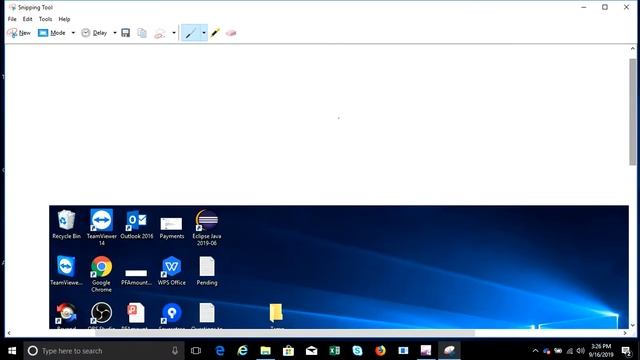The image size is (640, 360).
Task: Click TeamViewer 14 icon in the snip
Action: (x=102, y=227)
